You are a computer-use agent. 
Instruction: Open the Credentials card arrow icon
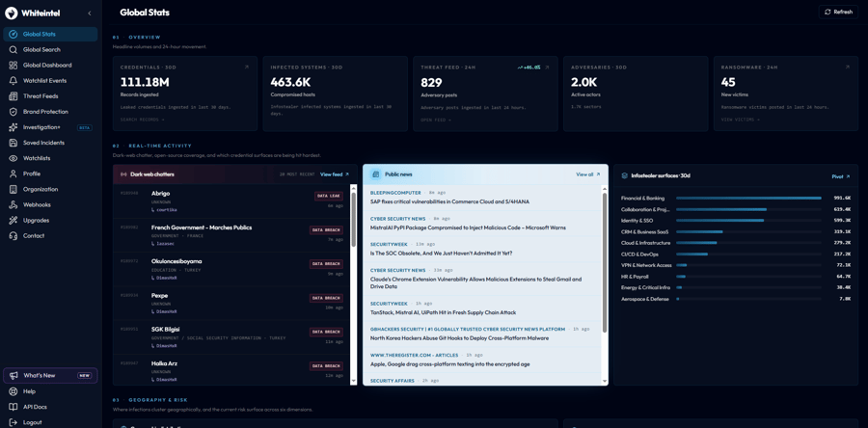[x=246, y=67]
